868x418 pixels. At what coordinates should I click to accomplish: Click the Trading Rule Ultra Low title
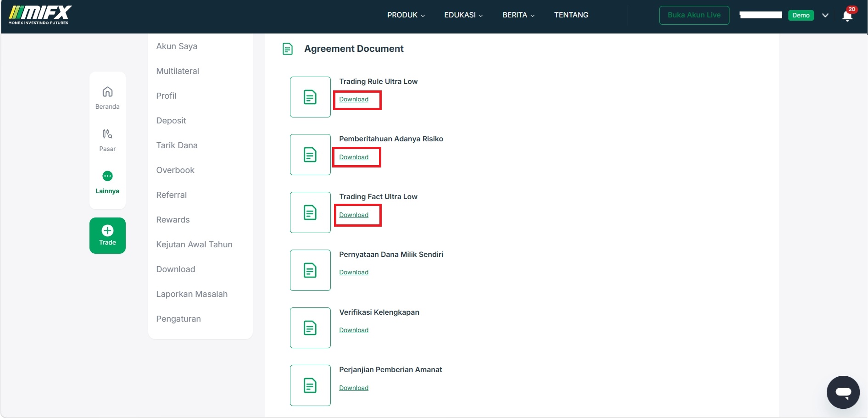(378, 82)
